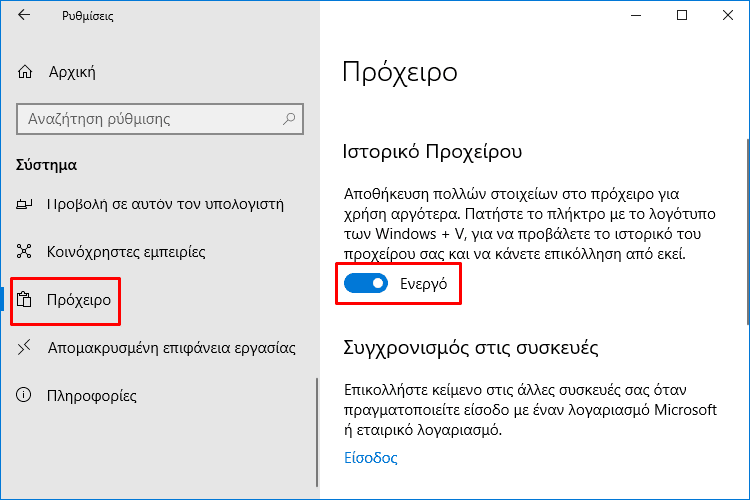
Task: Select Απομακρυσμένη επιφάνεια εργασίας in sidebar
Action: [x=158, y=348]
